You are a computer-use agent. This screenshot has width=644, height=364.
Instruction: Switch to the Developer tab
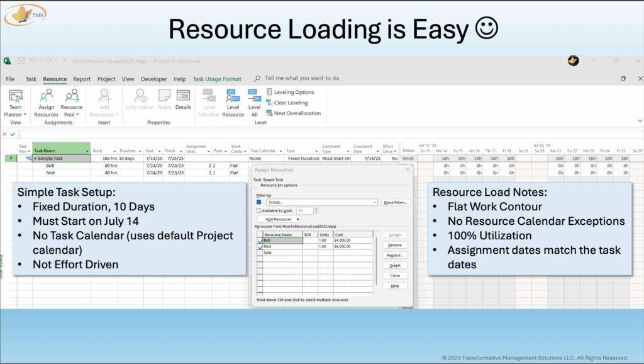154,79
